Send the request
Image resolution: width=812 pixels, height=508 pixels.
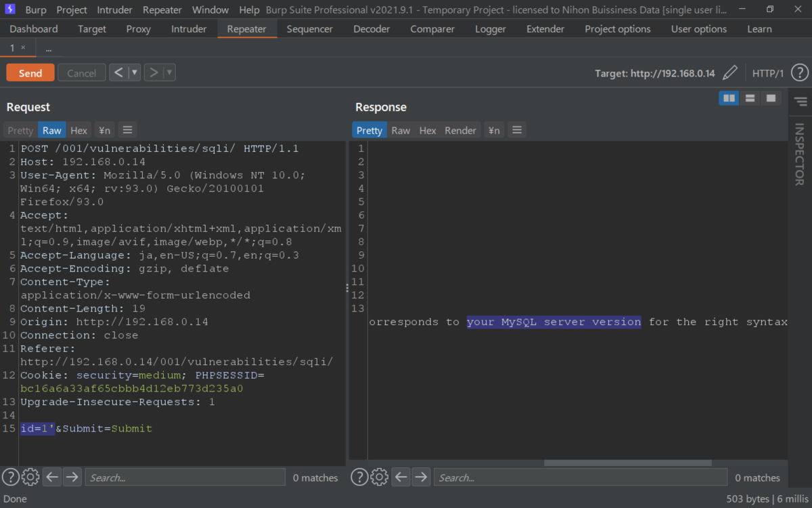point(30,72)
